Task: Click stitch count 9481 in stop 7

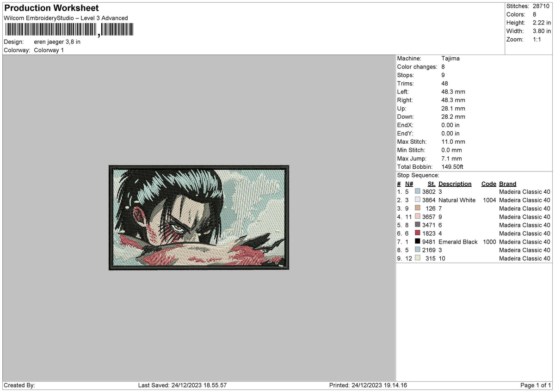Action: (429, 242)
